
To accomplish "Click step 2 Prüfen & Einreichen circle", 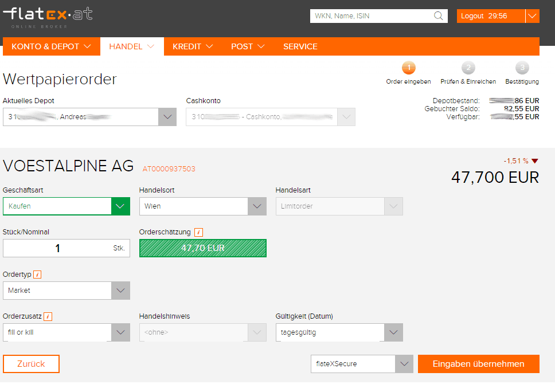I will click(x=468, y=68).
